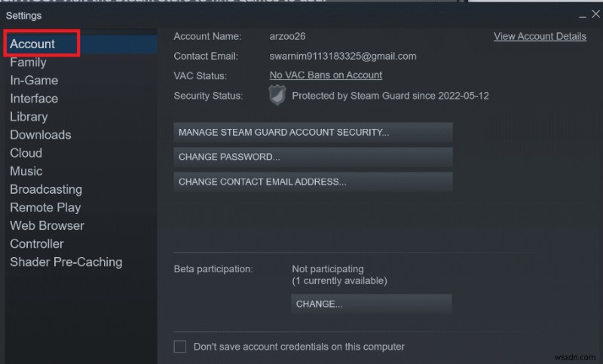Image resolution: width=603 pixels, height=364 pixels.
Task: Show the Downloads settings
Action: pos(41,135)
